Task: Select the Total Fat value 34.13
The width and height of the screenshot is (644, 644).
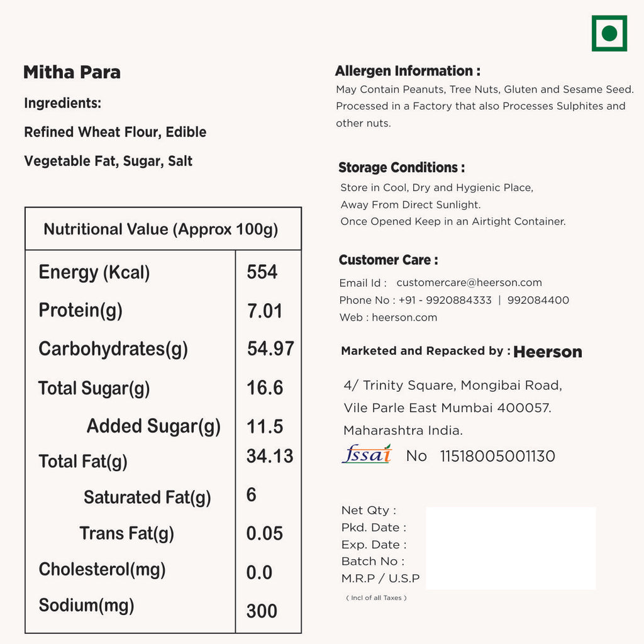Action: (x=270, y=457)
